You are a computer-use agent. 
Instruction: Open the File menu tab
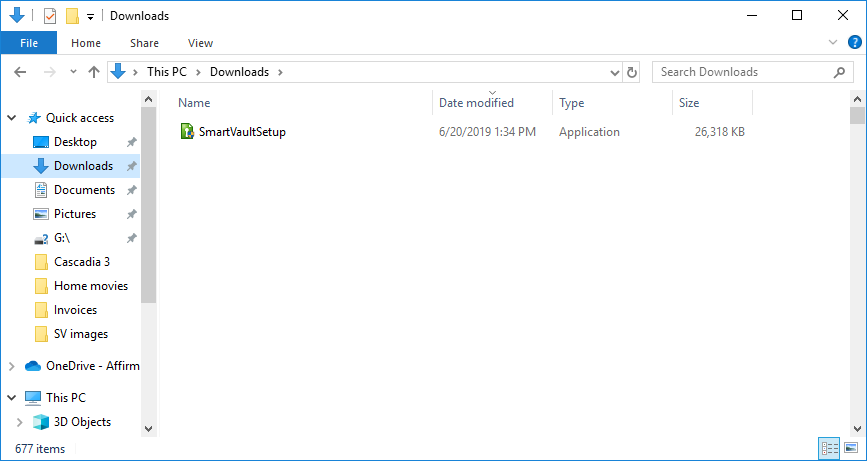(x=28, y=43)
